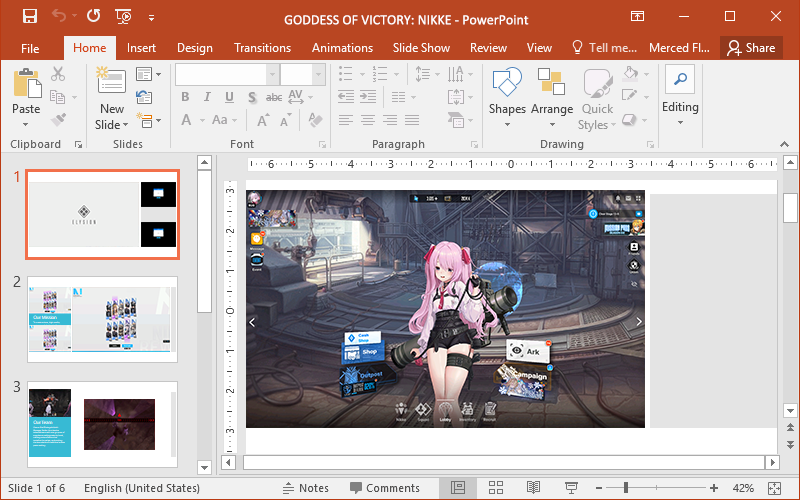Start the slide show from the quick access toolbar
Image resolution: width=800 pixels, height=500 pixels.
coord(123,16)
